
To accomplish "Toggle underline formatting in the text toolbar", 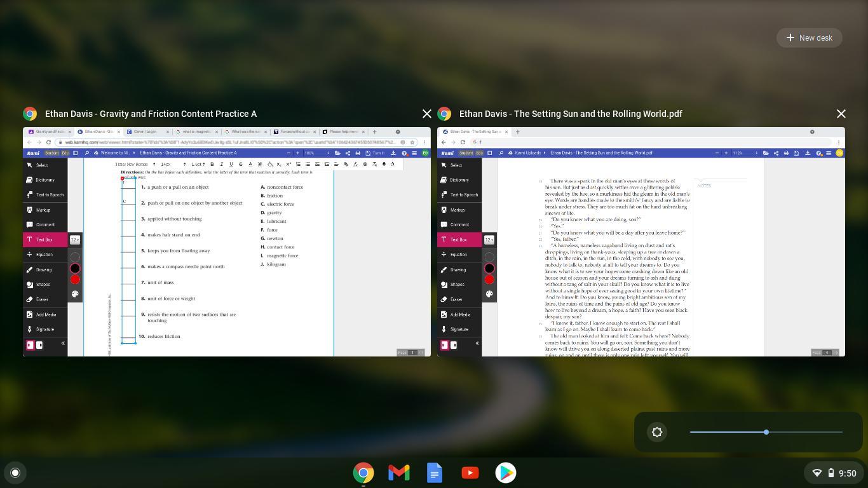I will click(x=231, y=164).
